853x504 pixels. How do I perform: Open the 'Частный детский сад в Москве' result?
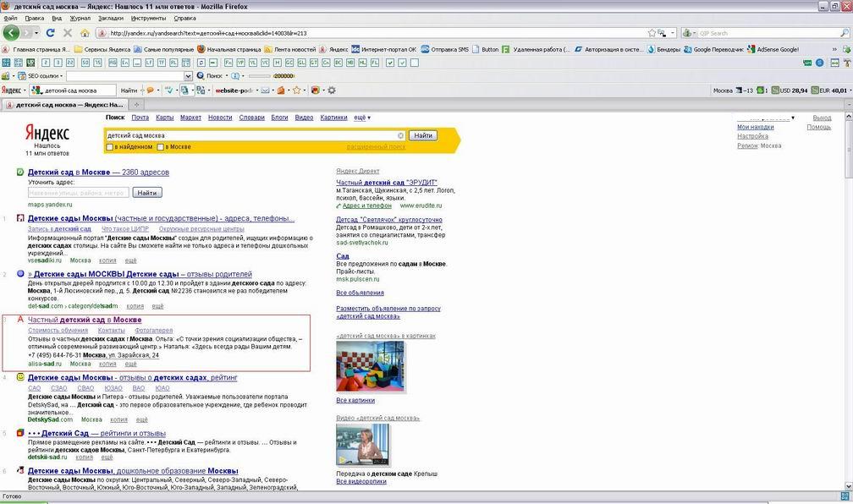[85, 320]
